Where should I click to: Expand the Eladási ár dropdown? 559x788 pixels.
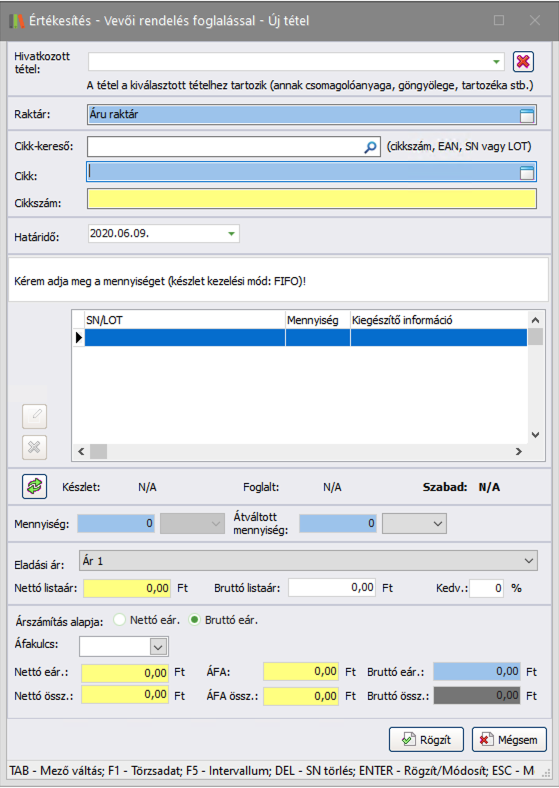pos(529,560)
